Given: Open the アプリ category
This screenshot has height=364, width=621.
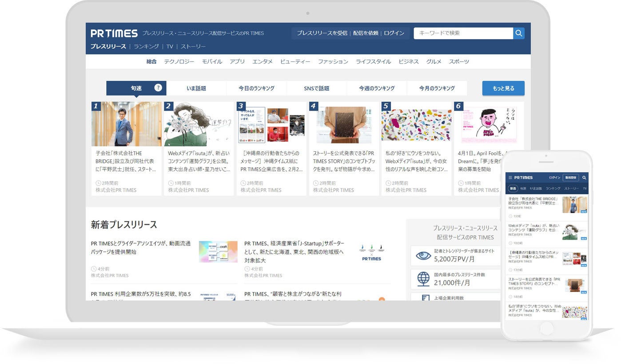Looking at the screenshot, I should point(237,62).
